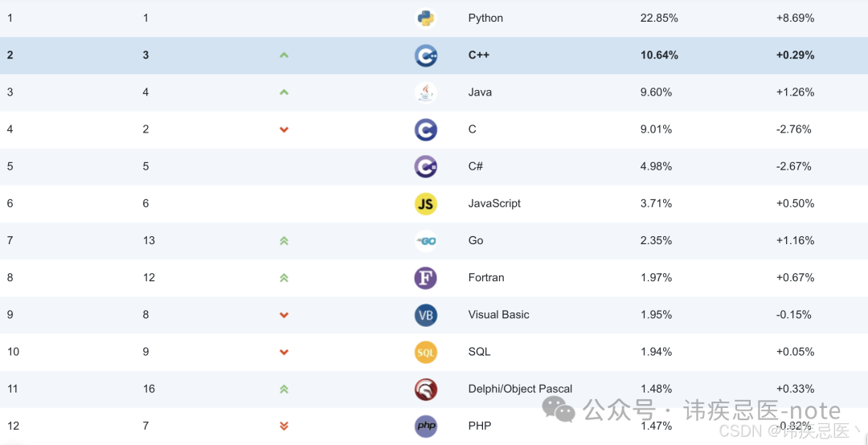Click the C++ logo icon
This screenshot has width=868, height=445.
click(x=426, y=55)
